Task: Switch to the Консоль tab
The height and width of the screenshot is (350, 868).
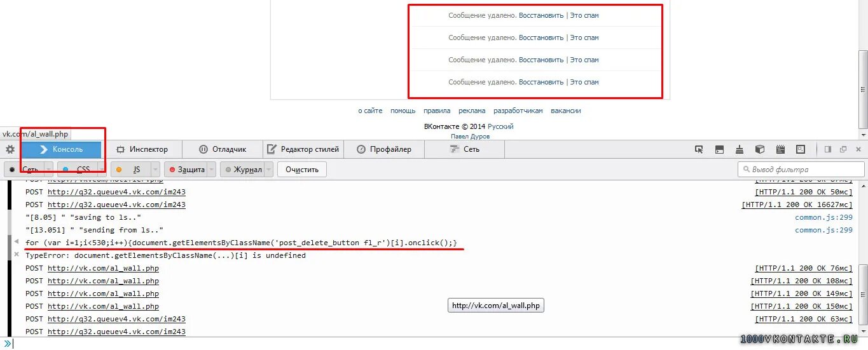Action: [x=61, y=150]
